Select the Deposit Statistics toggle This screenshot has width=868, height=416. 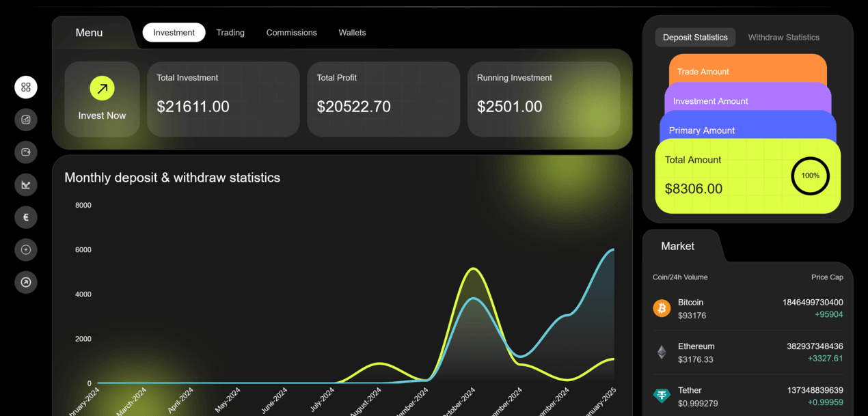695,38
